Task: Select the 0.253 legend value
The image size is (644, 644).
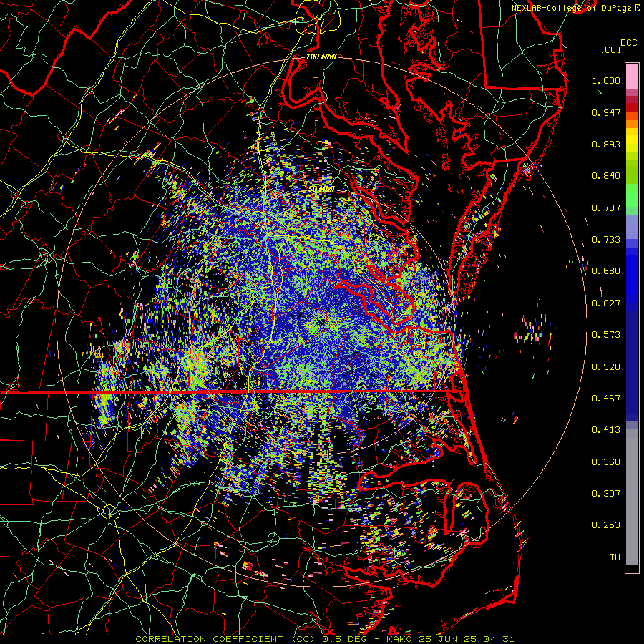Action: [x=606, y=525]
